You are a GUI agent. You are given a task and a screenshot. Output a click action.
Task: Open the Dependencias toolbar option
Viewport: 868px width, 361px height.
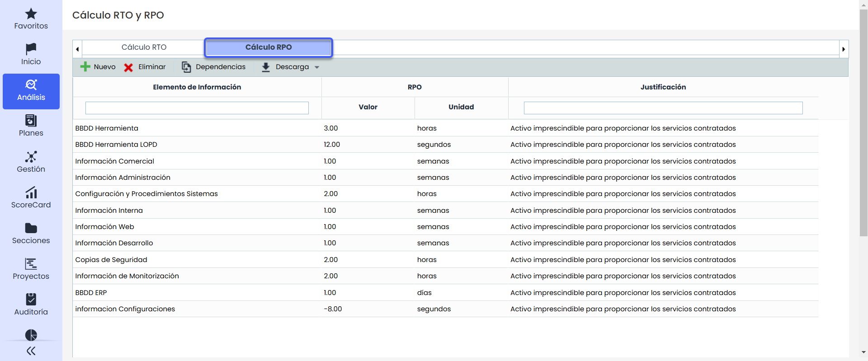pyautogui.click(x=214, y=67)
